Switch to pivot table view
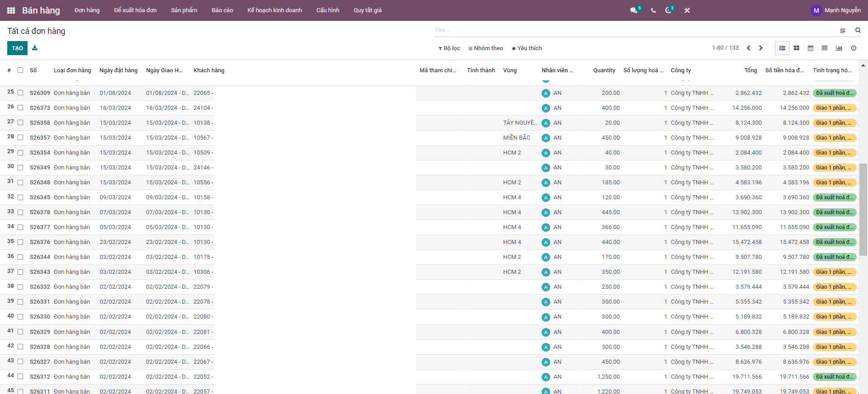This screenshot has width=868, height=394. 825,48
